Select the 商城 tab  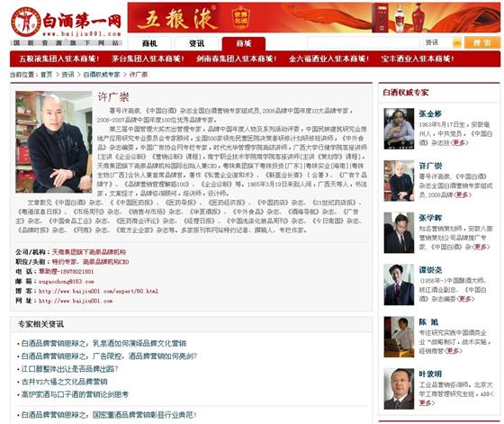pyautogui.click(x=244, y=43)
